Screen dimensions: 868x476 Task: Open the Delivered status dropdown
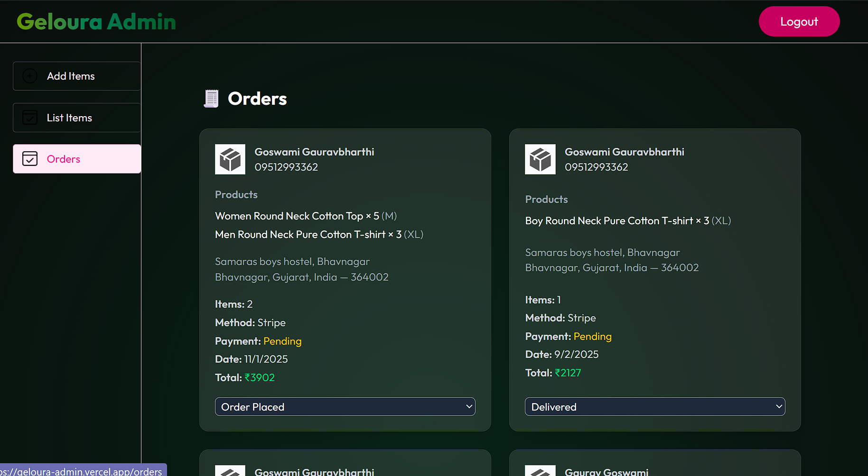[655, 407]
